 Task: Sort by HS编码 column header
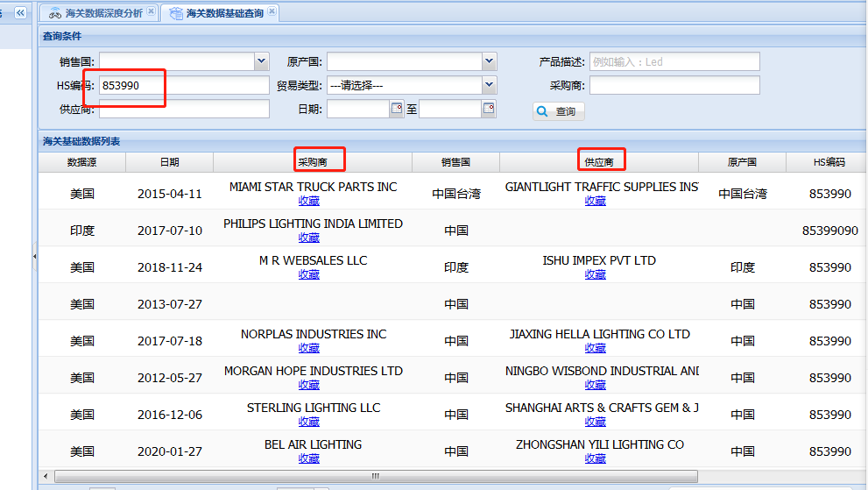pos(829,162)
